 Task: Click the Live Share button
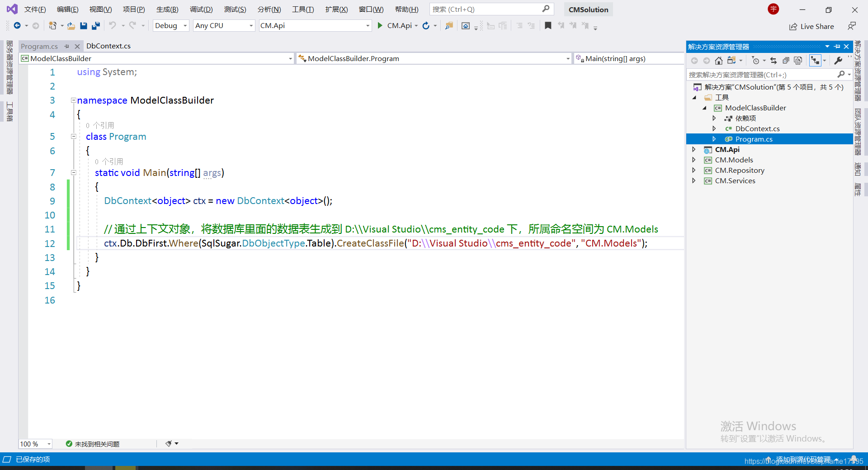click(811, 26)
